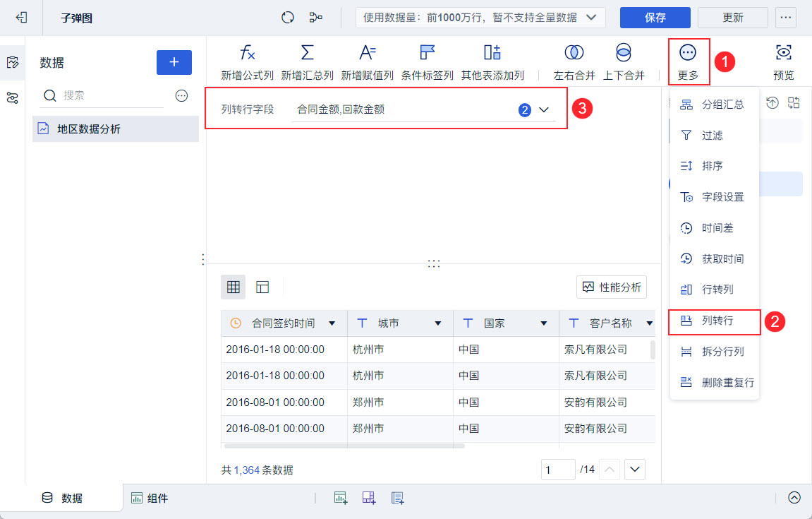Screen dimensions: 812x519
Task: Click 左右合并 join tool
Action: (x=574, y=61)
